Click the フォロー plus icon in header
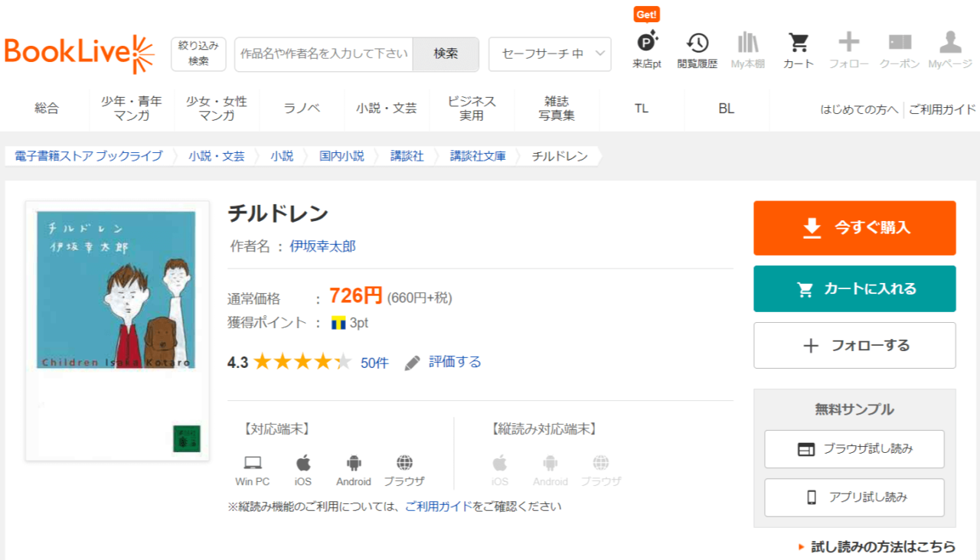The width and height of the screenshot is (980, 560). click(849, 42)
